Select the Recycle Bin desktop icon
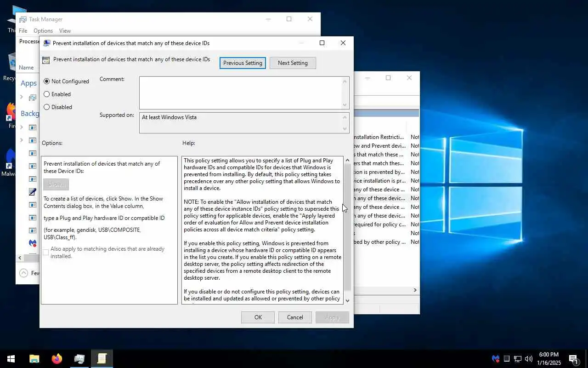This screenshot has height=368, width=588. coord(10,67)
